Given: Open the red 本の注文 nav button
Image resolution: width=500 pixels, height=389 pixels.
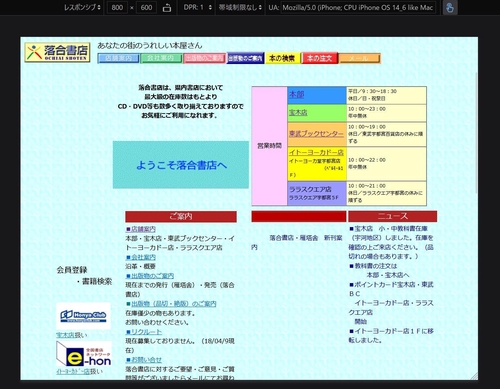Looking at the screenshot, I should 319,58.
